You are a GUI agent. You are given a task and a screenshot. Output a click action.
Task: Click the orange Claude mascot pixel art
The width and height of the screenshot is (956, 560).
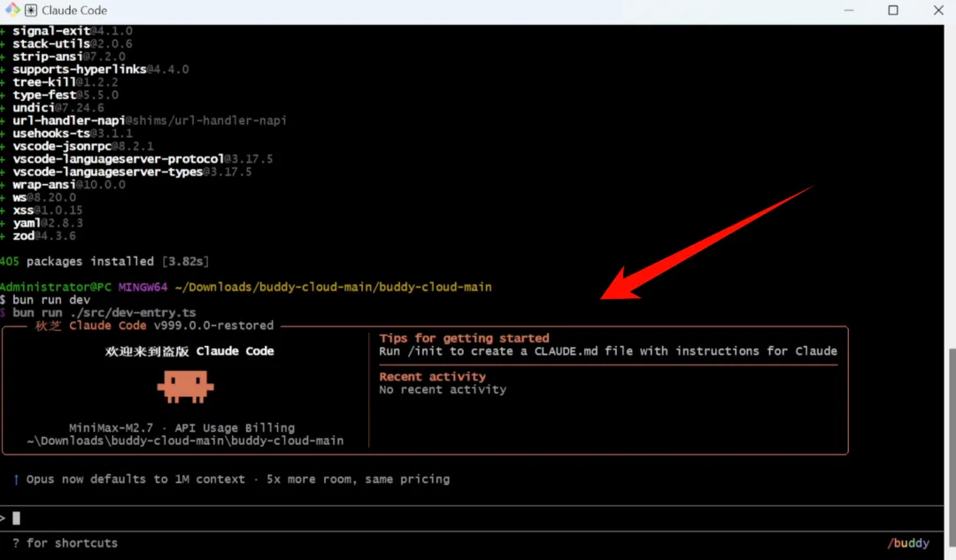pyautogui.click(x=185, y=387)
